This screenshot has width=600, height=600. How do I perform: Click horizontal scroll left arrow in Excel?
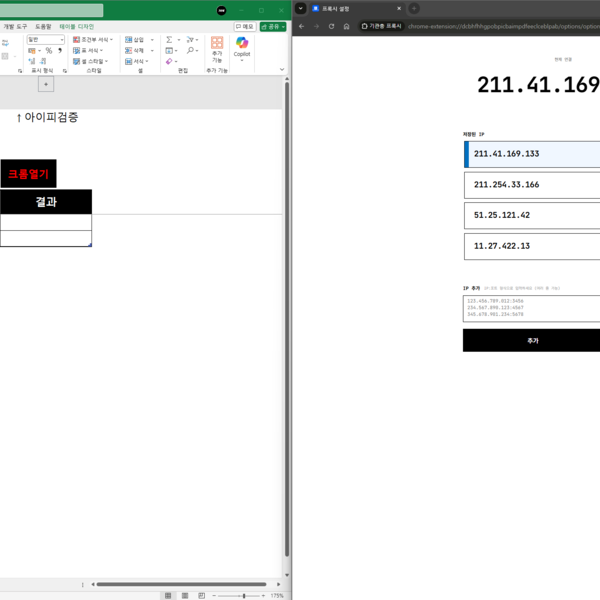tap(93, 584)
